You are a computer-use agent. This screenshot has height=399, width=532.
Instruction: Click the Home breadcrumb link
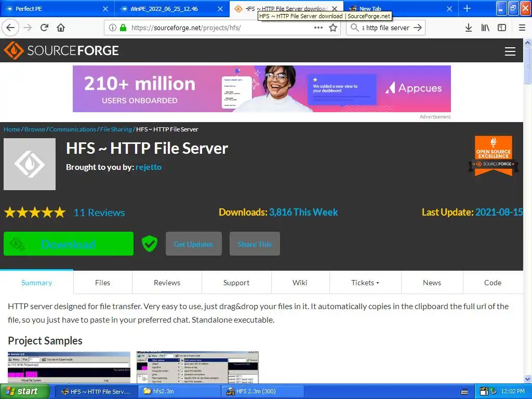[12, 129]
